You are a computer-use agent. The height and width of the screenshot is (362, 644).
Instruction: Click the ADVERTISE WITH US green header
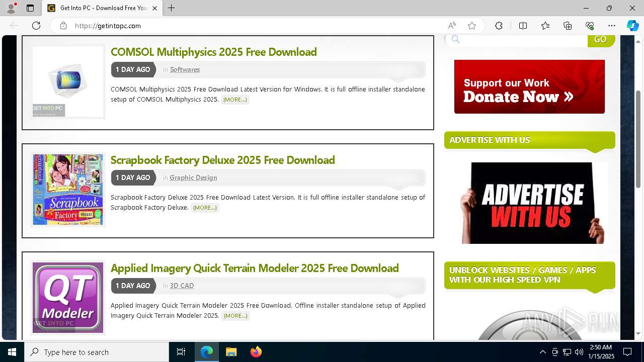[529, 140]
